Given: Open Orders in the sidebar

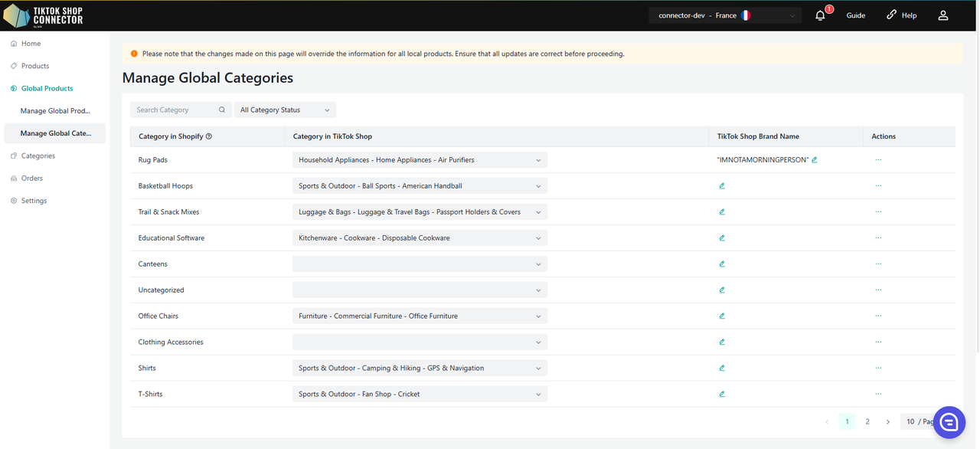Looking at the screenshot, I should tap(32, 179).
